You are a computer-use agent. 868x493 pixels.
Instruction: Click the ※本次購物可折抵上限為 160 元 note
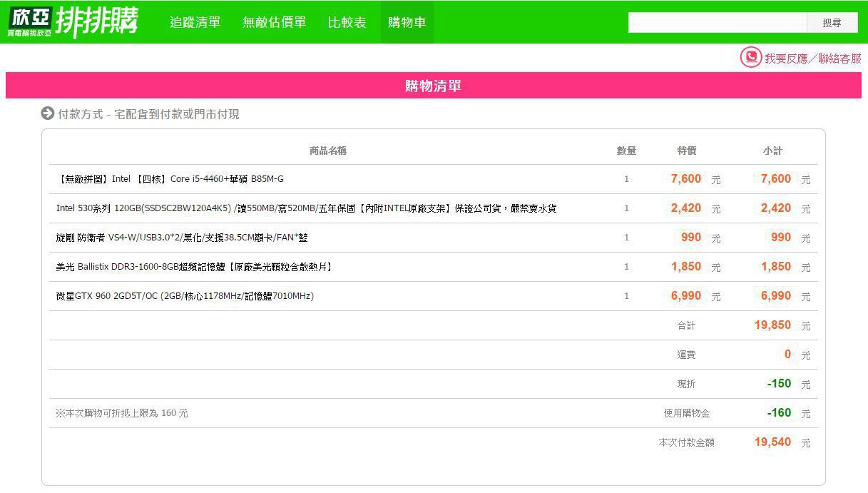(x=122, y=413)
